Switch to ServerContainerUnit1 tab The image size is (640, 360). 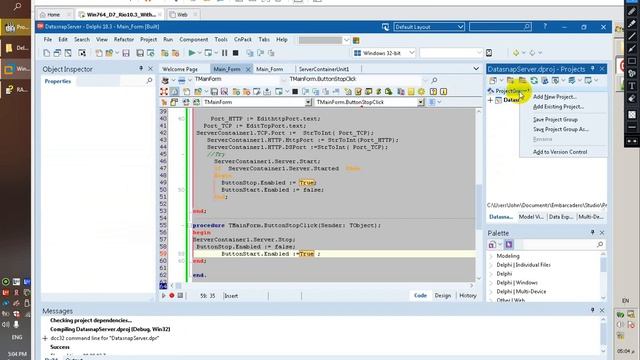point(324,69)
